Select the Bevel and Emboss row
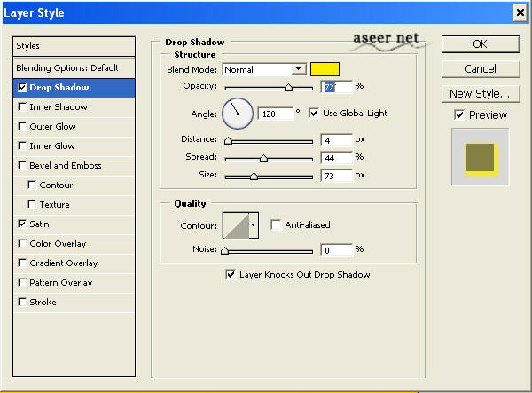 (74, 165)
